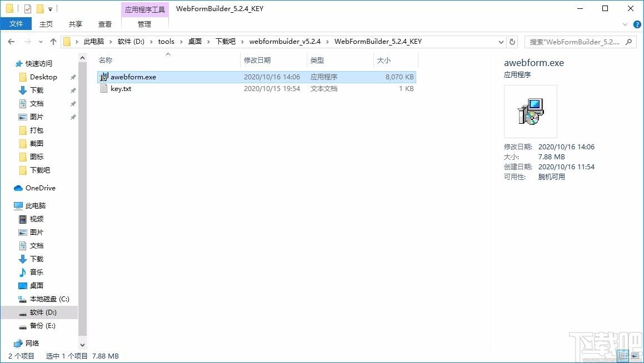This screenshot has width=644, height=363.
Task: Open 打包 folder in quick access
Action: [x=36, y=130]
